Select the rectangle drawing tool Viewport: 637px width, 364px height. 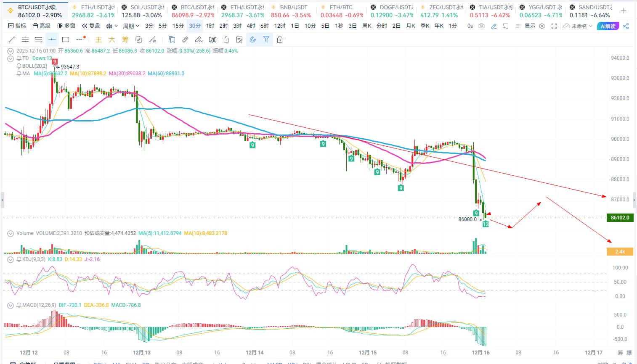(x=66, y=40)
